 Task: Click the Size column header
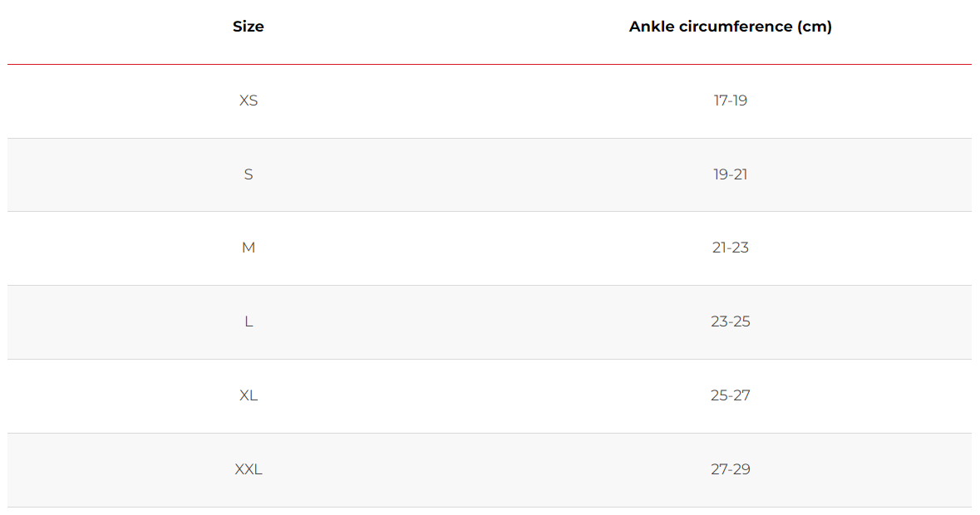pyautogui.click(x=249, y=27)
